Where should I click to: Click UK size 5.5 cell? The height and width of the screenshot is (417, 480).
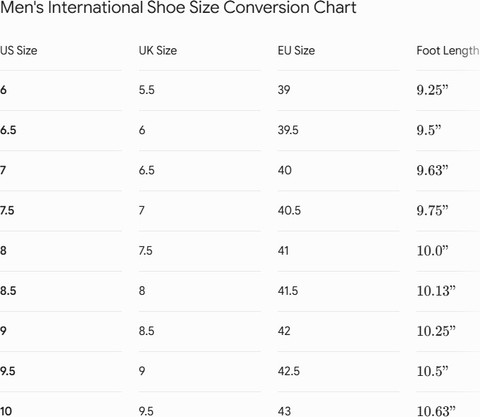coord(147,90)
